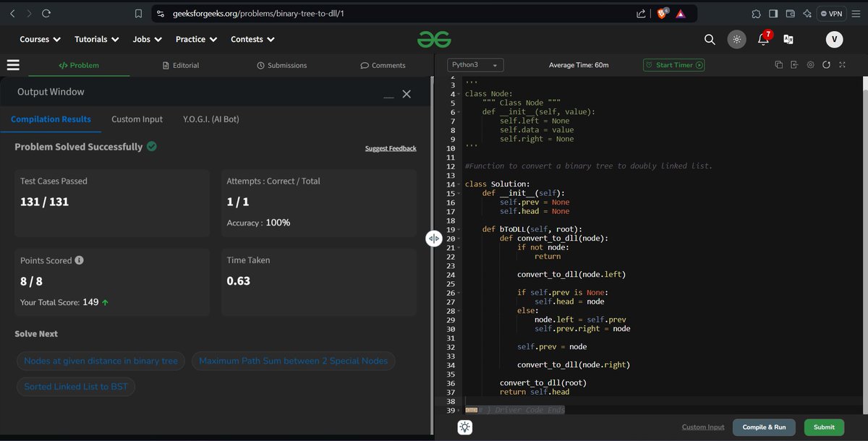Click the green Submit button

[x=824, y=427]
